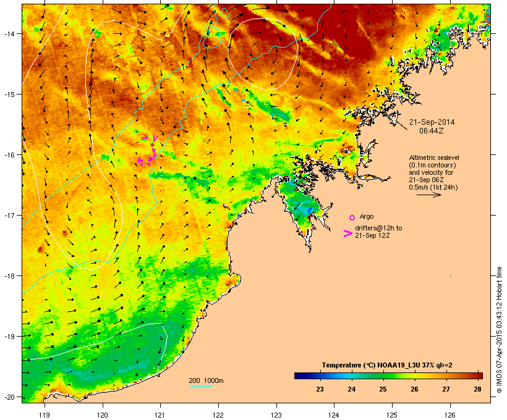Click the colorbar value 23

(x=320, y=389)
